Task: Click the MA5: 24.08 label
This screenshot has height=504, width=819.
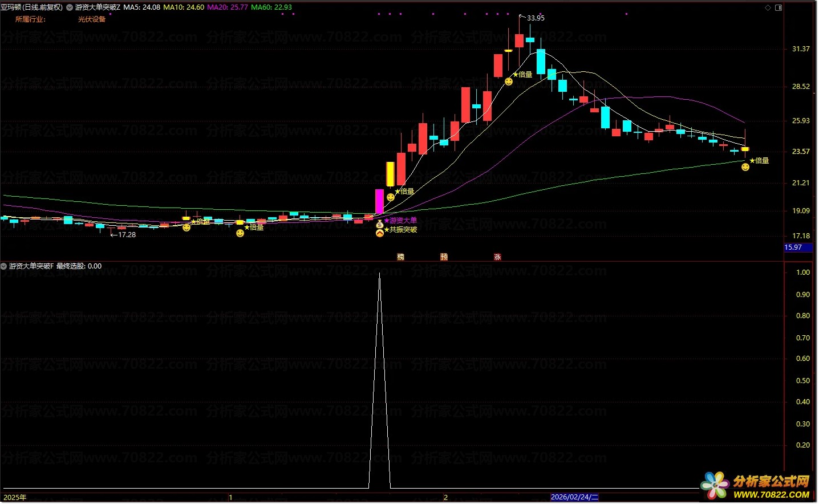Action: 142,8
